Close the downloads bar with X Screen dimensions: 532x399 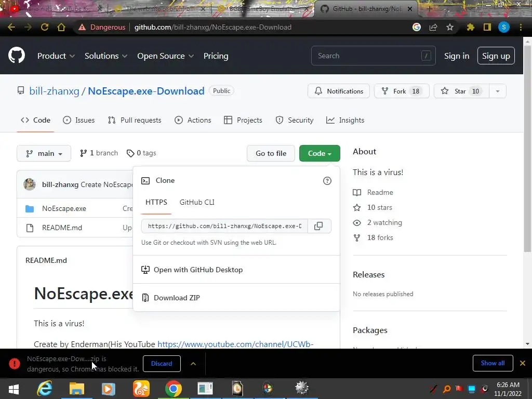pyautogui.click(x=523, y=363)
